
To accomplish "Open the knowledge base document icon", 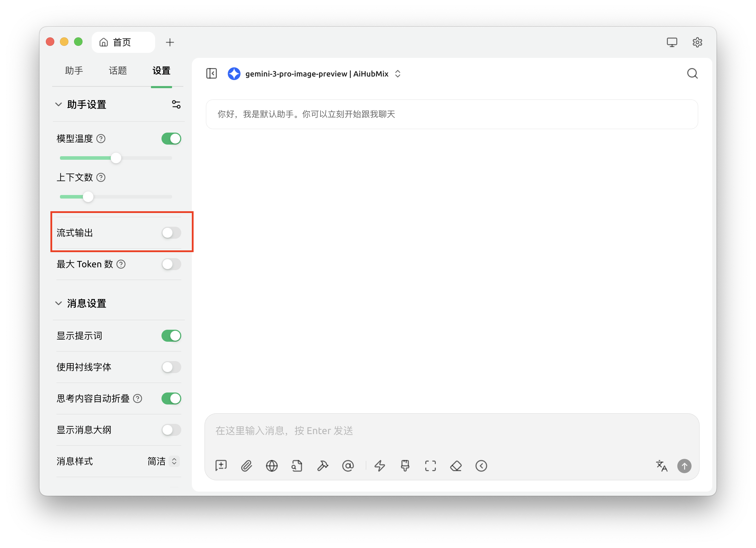I will pyautogui.click(x=297, y=466).
